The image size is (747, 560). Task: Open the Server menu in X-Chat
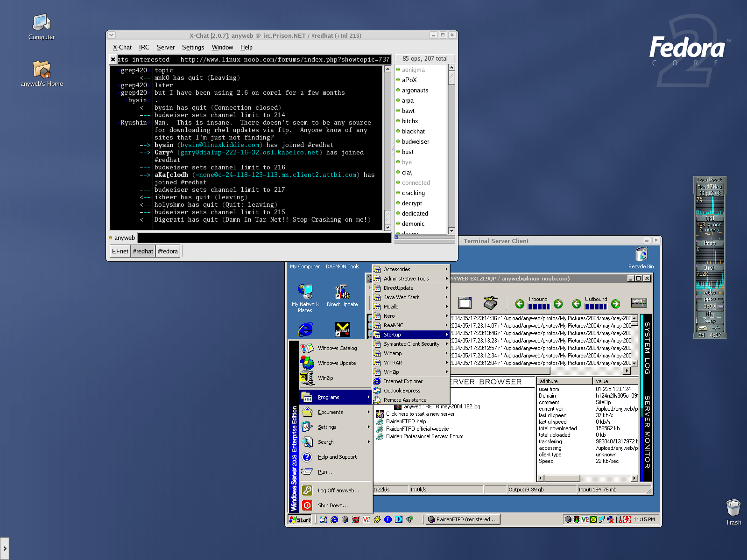pos(166,47)
